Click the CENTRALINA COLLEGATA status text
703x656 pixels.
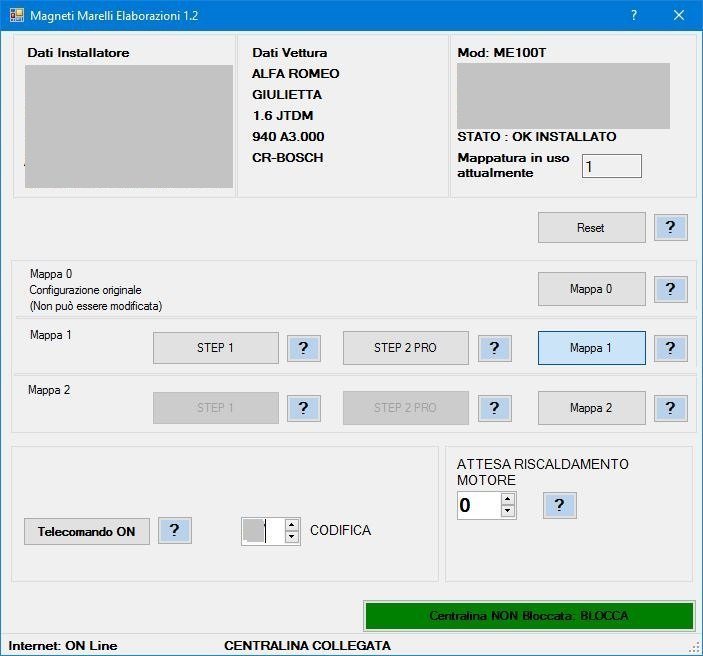point(307,646)
